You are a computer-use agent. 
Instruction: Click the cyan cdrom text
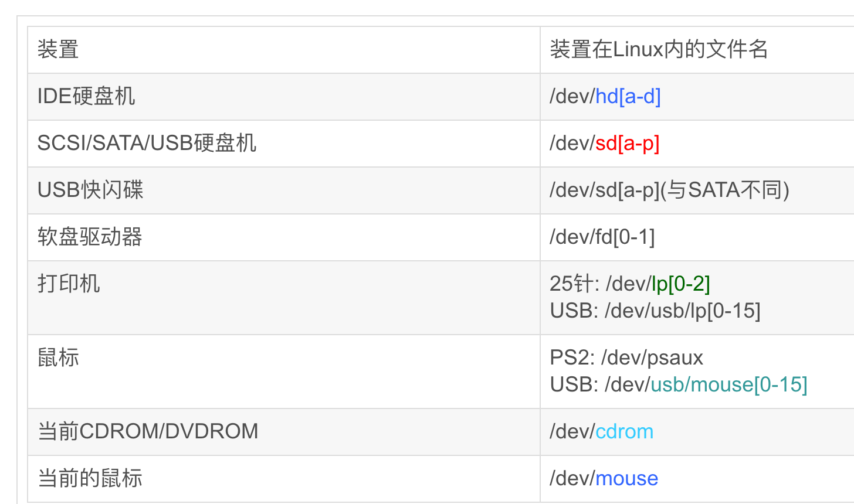pyautogui.click(x=624, y=431)
